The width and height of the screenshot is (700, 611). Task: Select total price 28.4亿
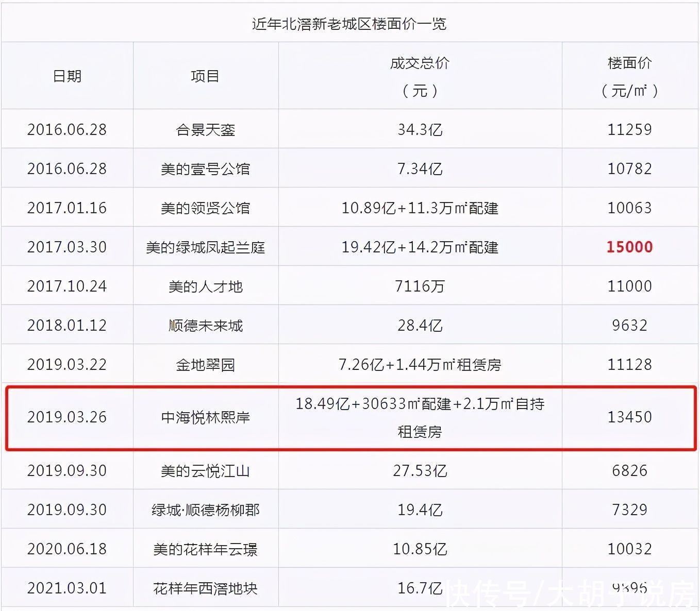tap(420, 326)
